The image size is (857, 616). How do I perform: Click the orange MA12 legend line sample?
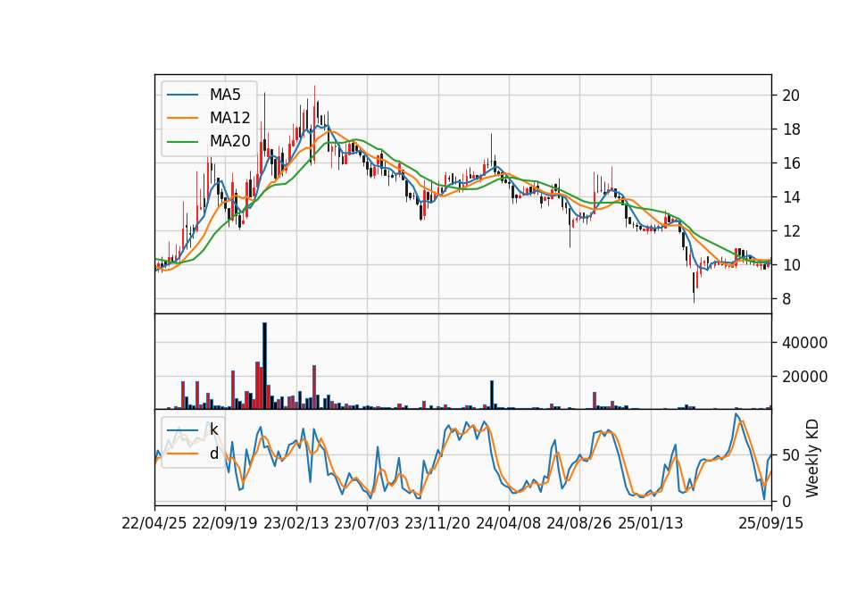pos(182,118)
